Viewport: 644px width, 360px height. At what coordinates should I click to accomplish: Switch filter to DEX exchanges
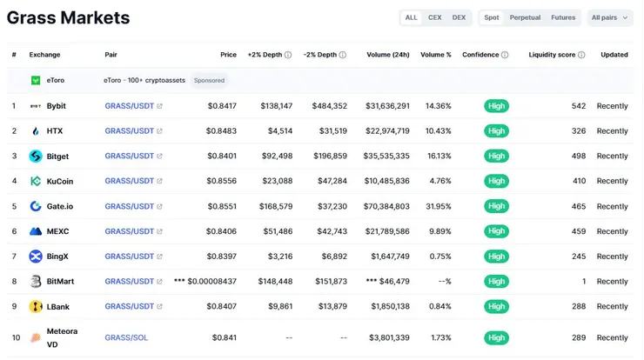(459, 17)
